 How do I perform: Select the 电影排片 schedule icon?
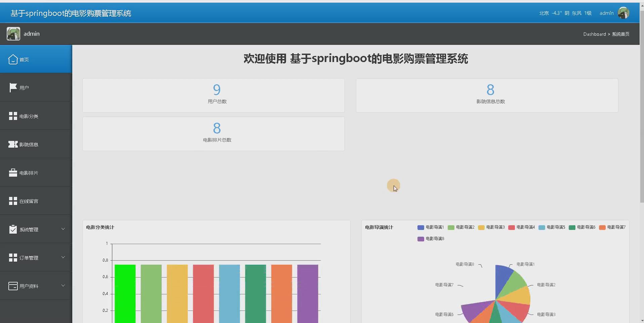coord(13,172)
